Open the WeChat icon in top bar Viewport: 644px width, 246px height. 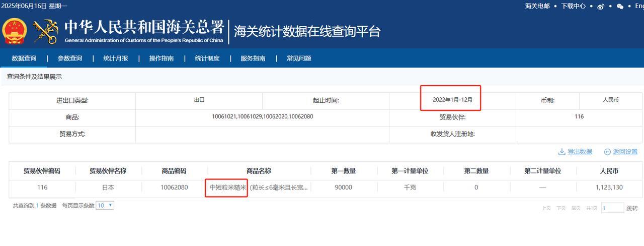point(620,6)
